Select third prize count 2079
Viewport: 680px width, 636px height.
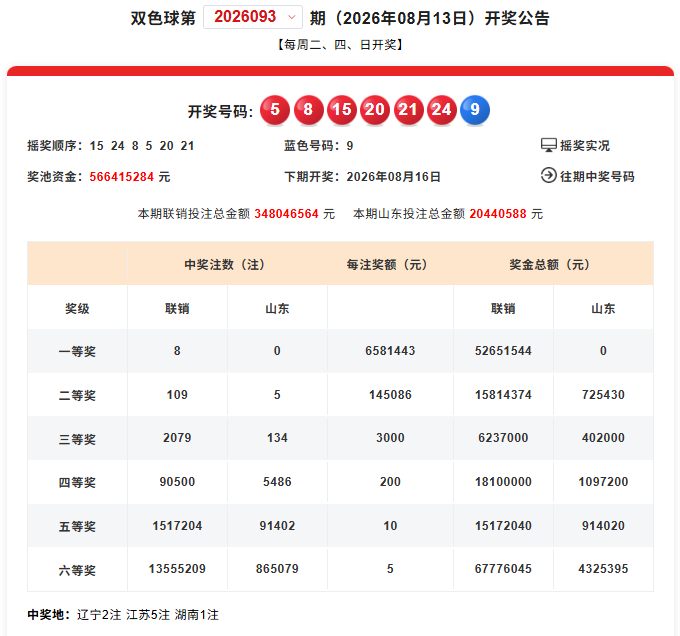coord(177,437)
